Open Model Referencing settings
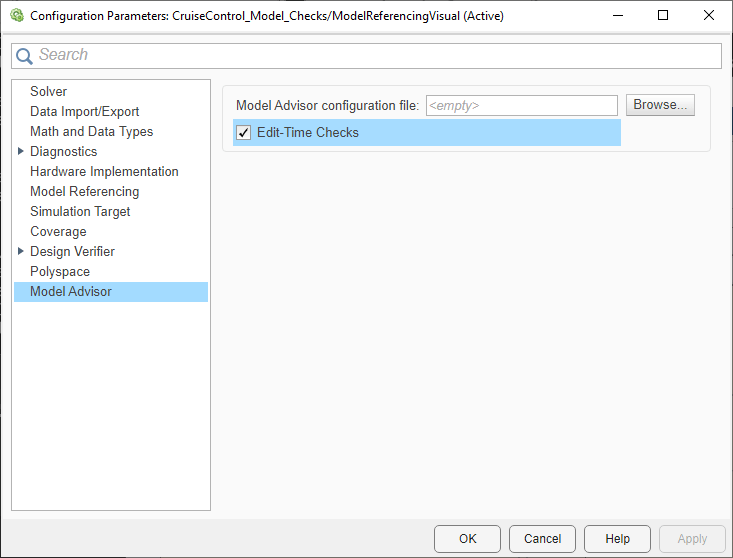The image size is (733, 558). pyautogui.click(x=84, y=191)
